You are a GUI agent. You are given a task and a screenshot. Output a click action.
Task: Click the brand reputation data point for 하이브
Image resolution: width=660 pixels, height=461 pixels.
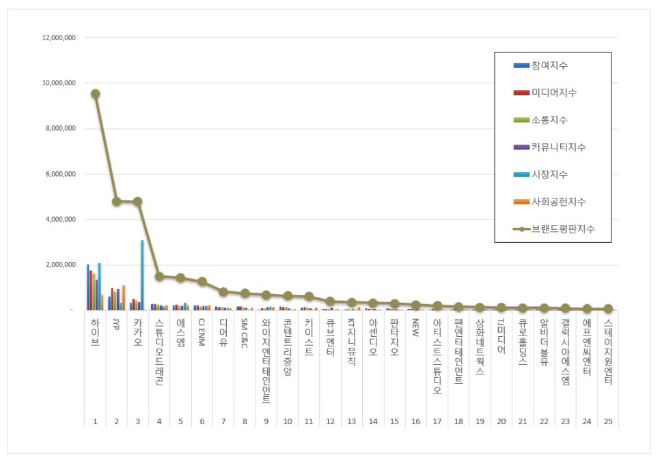pyautogui.click(x=95, y=94)
